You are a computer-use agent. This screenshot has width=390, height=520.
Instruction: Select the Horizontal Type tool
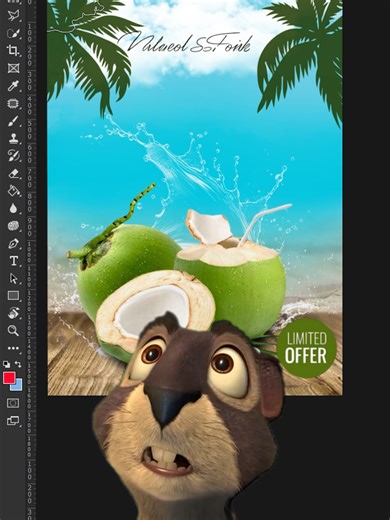point(13,261)
